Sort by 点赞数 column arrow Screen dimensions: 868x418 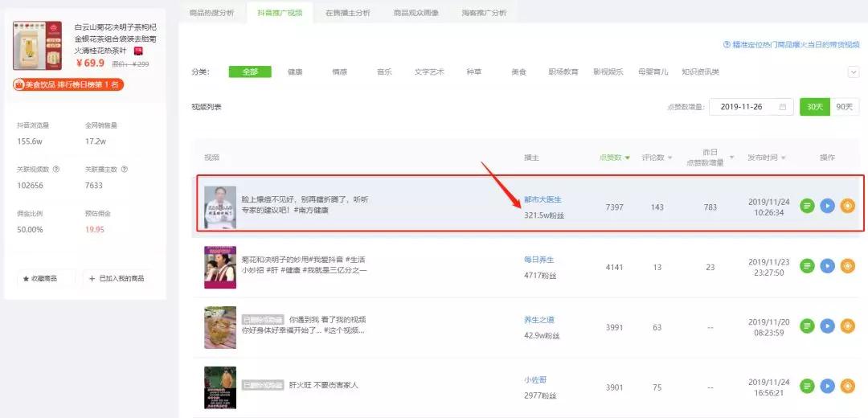(627, 158)
